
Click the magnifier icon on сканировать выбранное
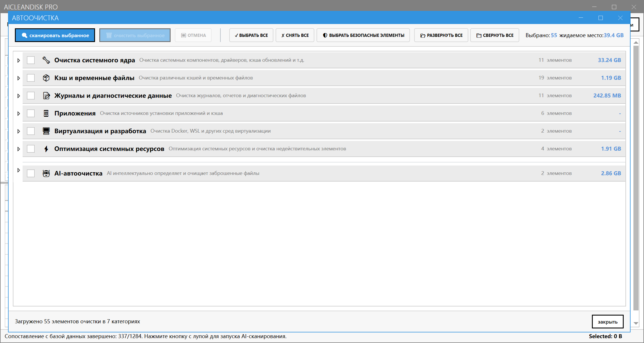pyautogui.click(x=24, y=35)
